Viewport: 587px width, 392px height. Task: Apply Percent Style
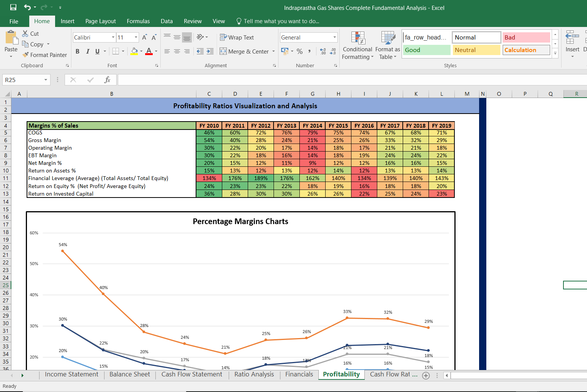(300, 51)
